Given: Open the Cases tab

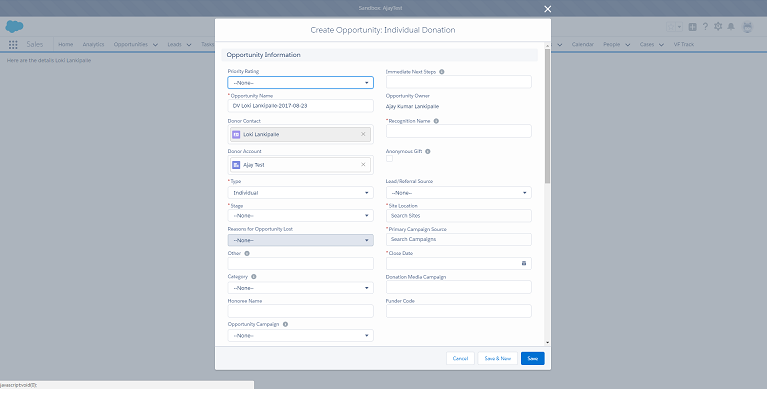Looking at the screenshot, I should click(x=647, y=45).
